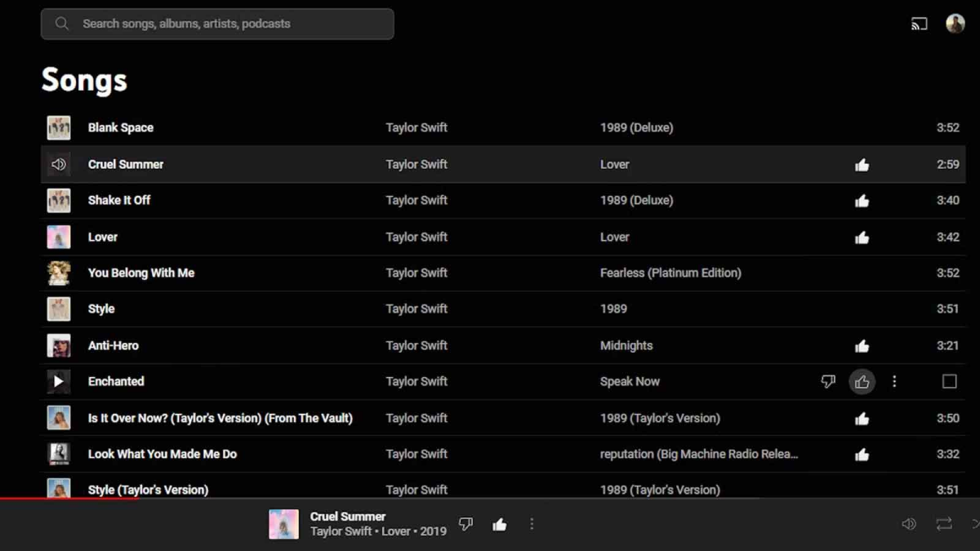Image resolution: width=980 pixels, height=551 pixels.
Task: Click the now playing Lover album thumbnail
Action: (283, 524)
